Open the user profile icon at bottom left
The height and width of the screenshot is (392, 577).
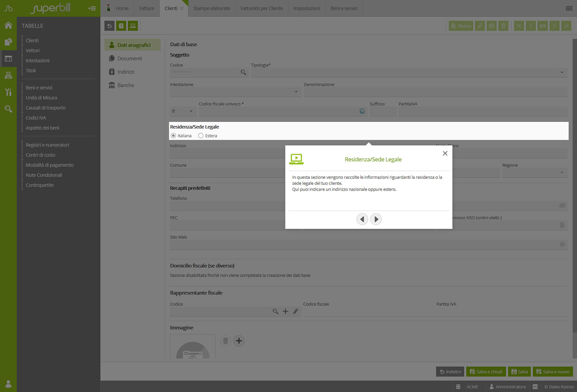[x=8, y=384]
